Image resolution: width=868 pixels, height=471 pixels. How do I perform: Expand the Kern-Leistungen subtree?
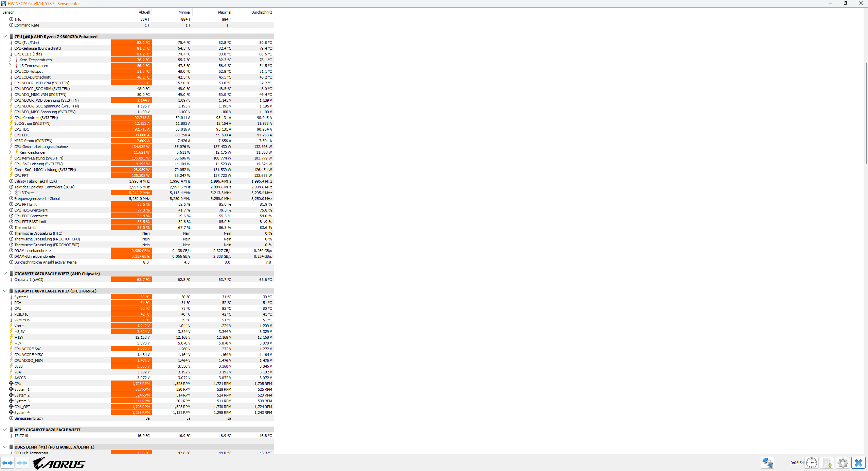point(10,152)
